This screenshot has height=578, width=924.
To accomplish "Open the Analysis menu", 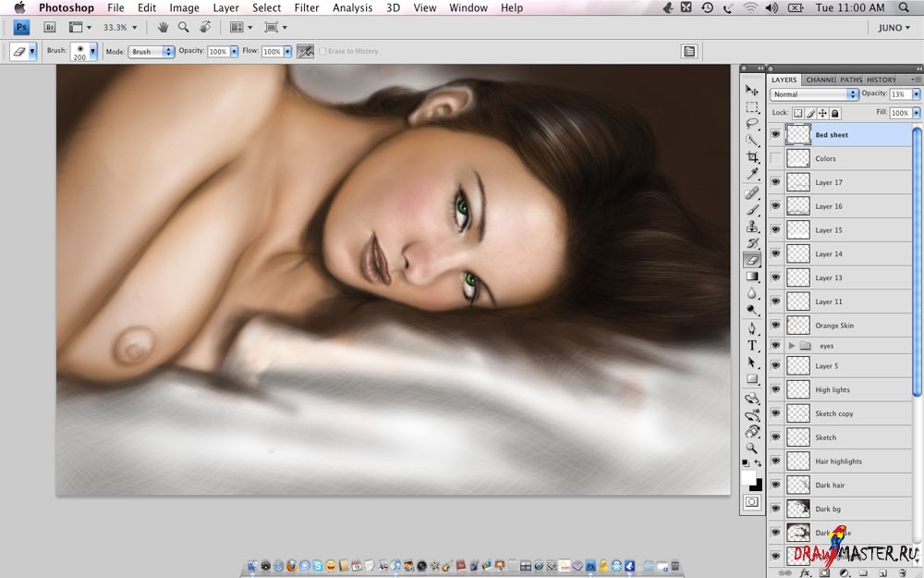I will pyautogui.click(x=352, y=7).
